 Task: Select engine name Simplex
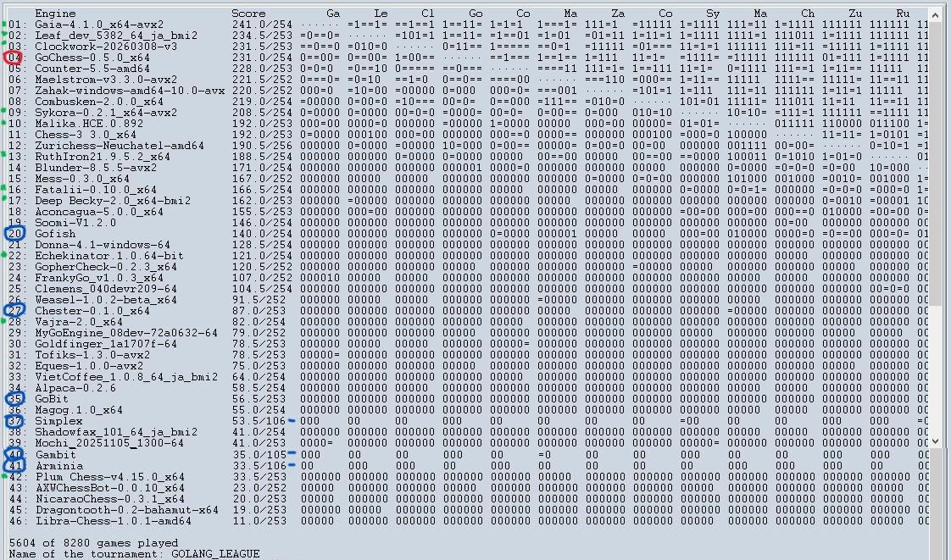(x=58, y=421)
